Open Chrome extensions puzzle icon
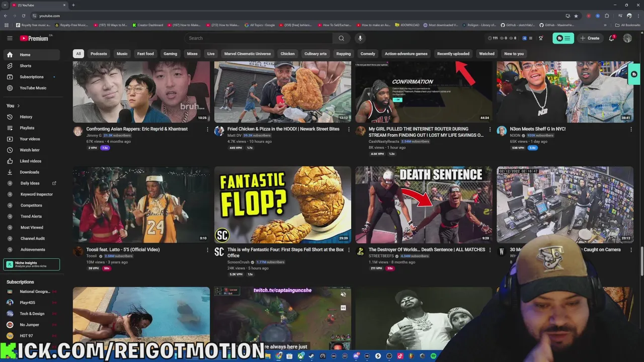The width and height of the screenshot is (644, 362). click(607, 16)
